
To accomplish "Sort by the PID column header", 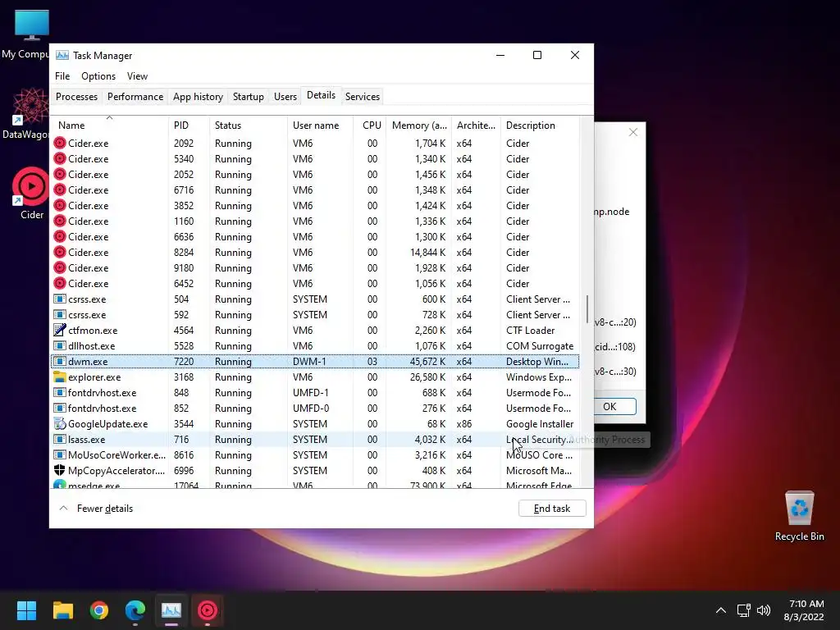I will coord(189,125).
